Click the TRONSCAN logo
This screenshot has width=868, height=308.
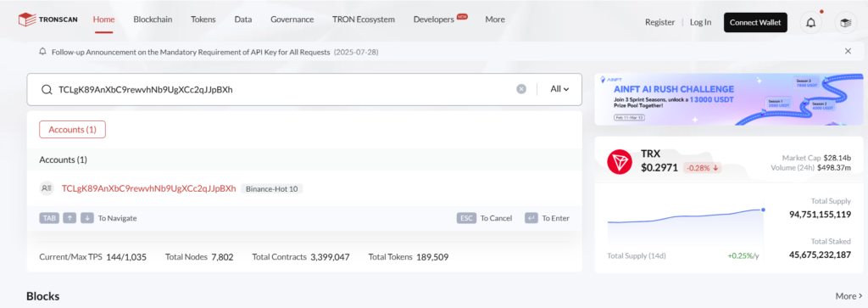pyautogui.click(x=47, y=20)
